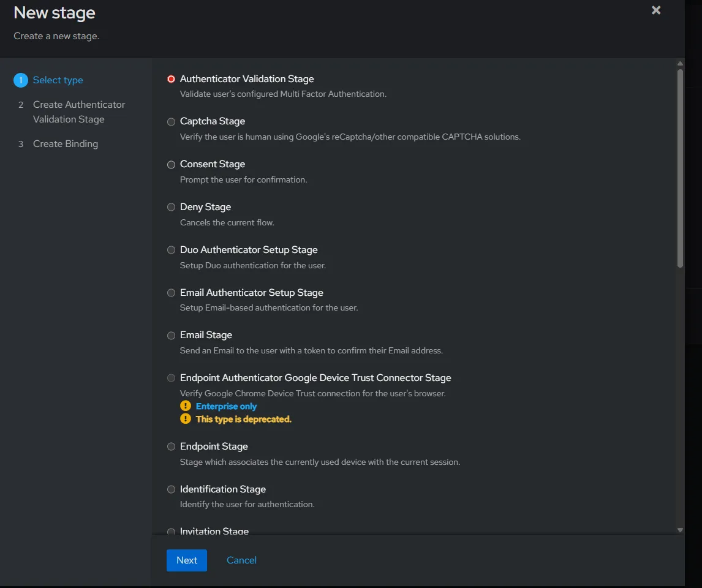The image size is (702, 588).
Task: Select the Invitation Stage radio button
Action: click(172, 531)
